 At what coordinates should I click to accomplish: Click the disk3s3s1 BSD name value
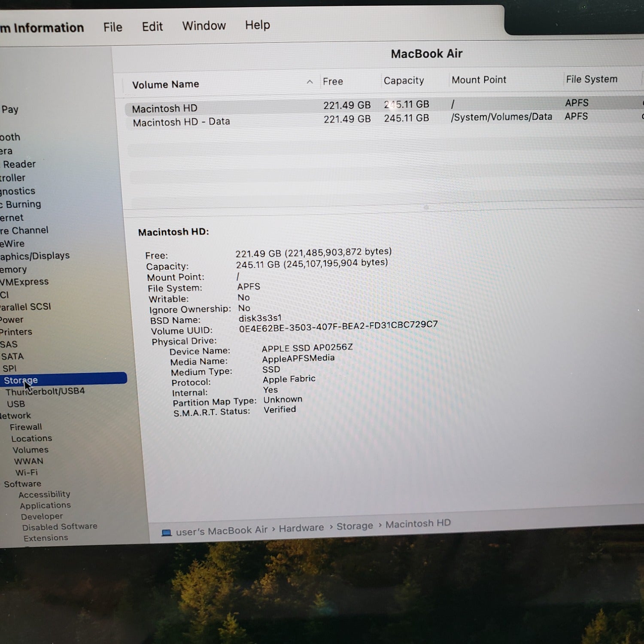tap(260, 318)
